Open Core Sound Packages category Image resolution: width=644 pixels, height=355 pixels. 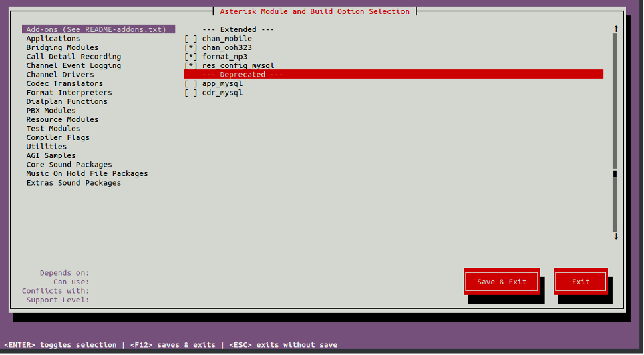[69, 165]
